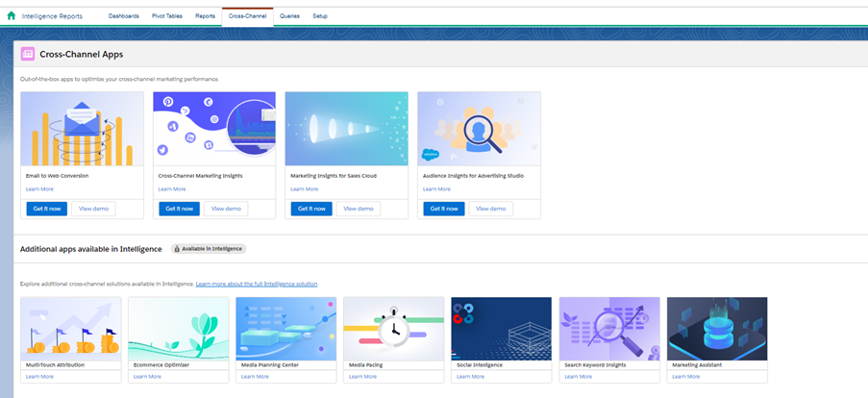Screen dimensions: 868x398
Task: Click the pink Cross-Channel Apps header icon
Action: point(28,54)
